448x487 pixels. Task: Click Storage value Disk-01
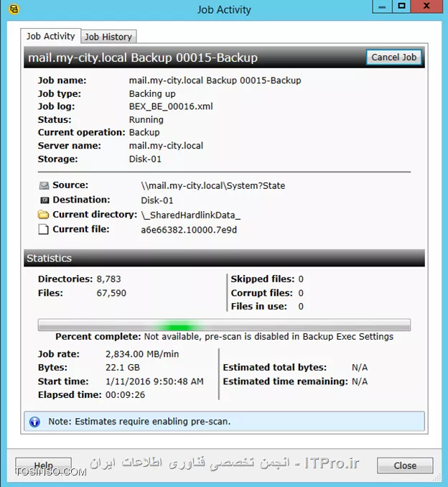pos(145,159)
